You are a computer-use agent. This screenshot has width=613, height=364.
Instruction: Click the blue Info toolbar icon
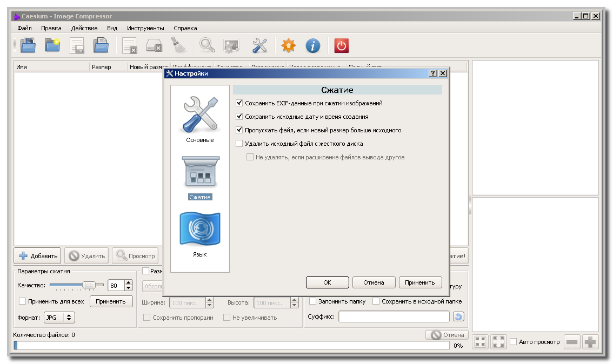(x=313, y=45)
